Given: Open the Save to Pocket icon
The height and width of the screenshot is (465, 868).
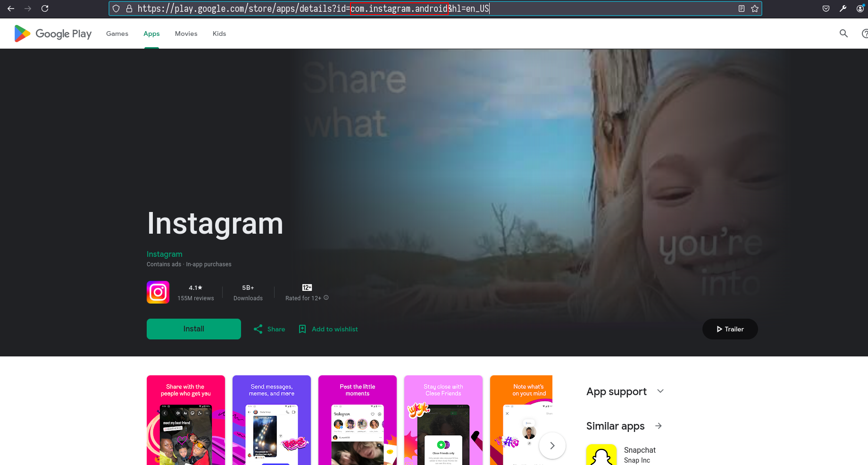Looking at the screenshot, I should (x=826, y=8).
